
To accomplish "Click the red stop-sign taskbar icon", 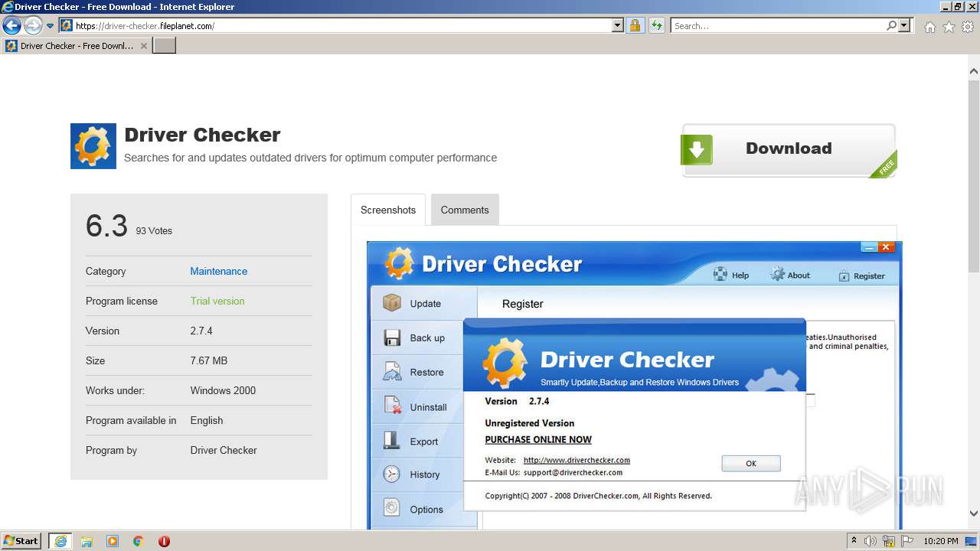I will tap(164, 541).
